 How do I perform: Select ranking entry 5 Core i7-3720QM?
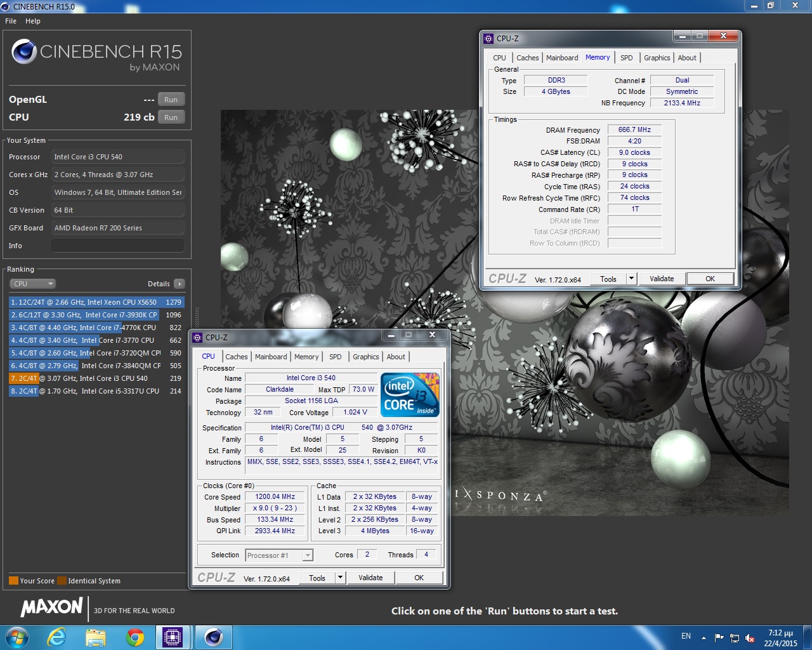click(96, 353)
